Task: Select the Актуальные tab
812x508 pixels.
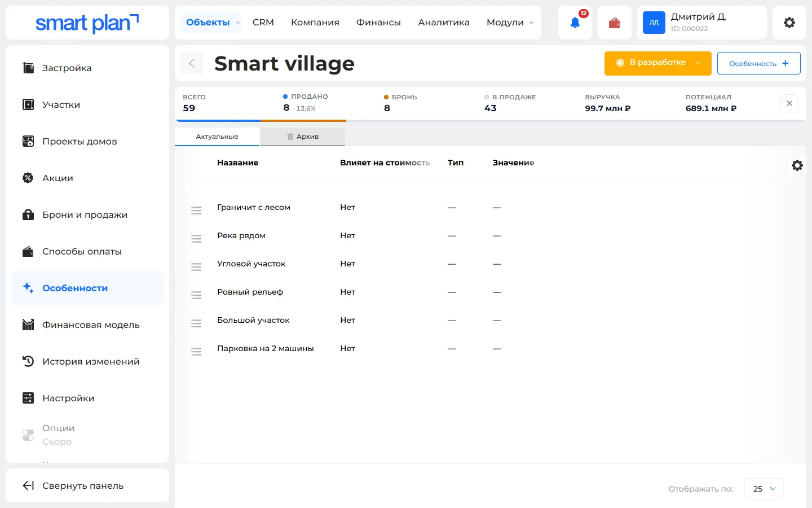Action: click(217, 137)
